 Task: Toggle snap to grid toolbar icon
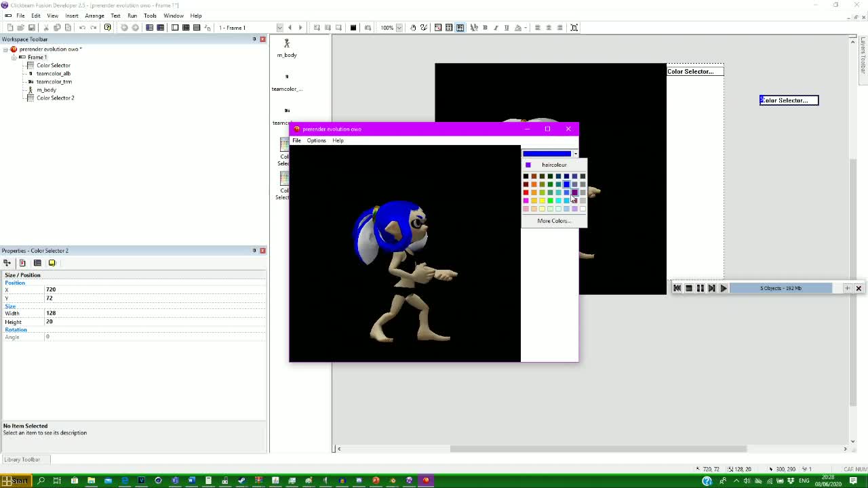tap(460, 28)
